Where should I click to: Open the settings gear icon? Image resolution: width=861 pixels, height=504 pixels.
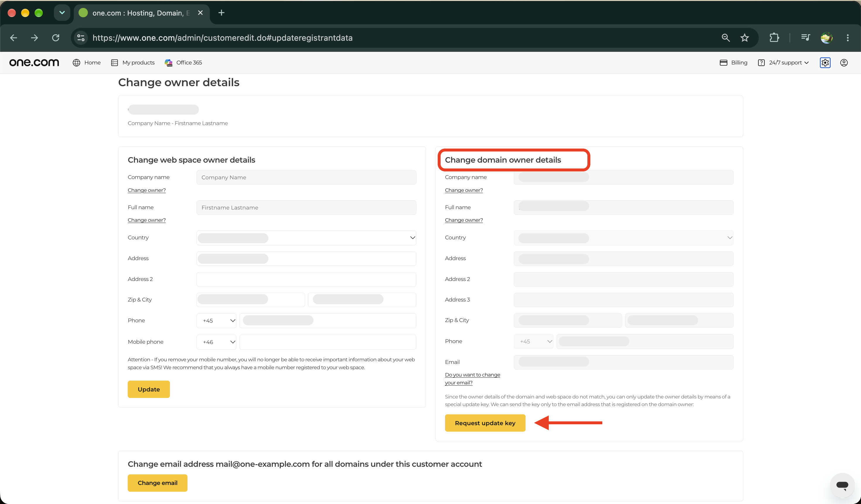click(825, 62)
